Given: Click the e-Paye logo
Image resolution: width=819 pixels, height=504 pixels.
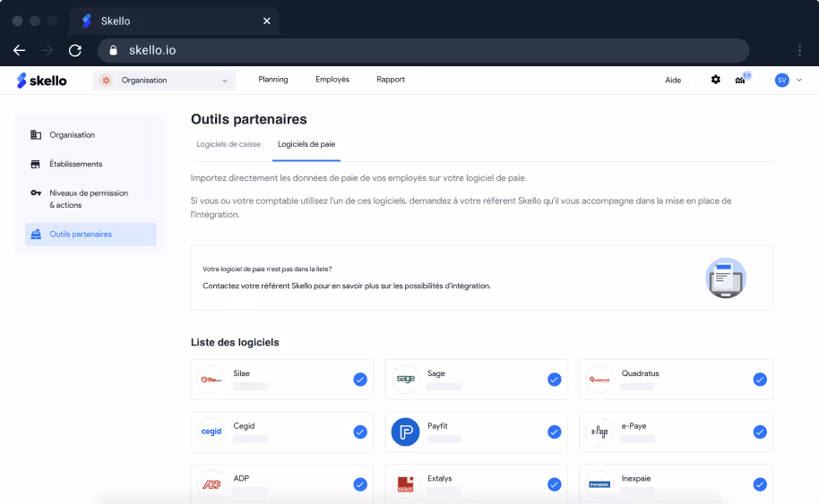Looking at the screenshot, I should click(599, 431).
